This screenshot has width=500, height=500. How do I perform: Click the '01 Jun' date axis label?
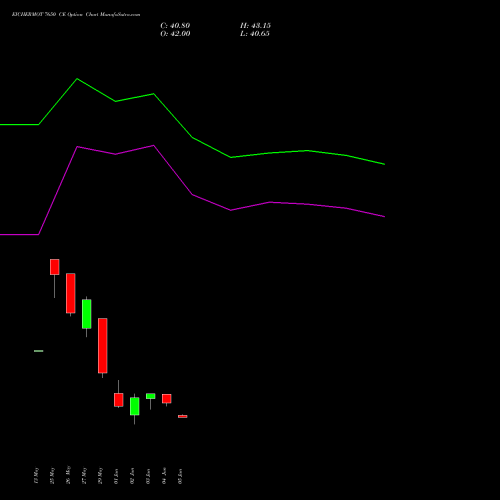point(116,476)
